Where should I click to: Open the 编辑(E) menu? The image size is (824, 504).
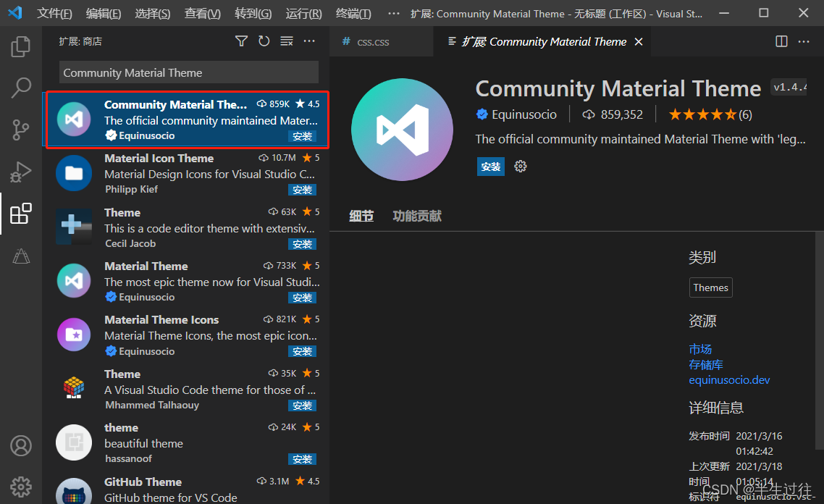[x=104, y=13]
